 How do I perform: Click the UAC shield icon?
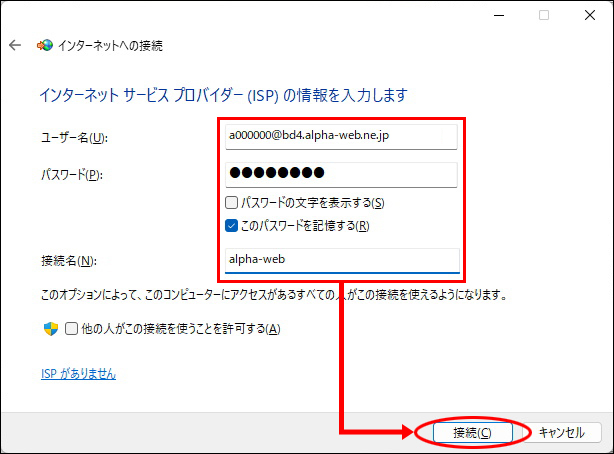[x=51, y=329]
